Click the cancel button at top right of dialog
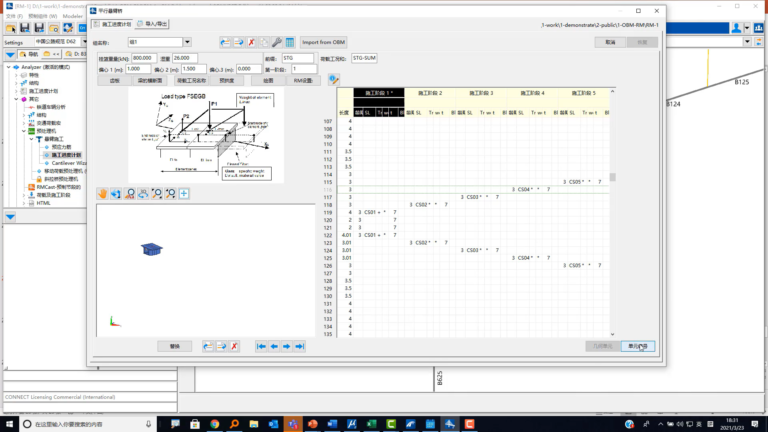The image size is (768, 432). [x=610, y=42]
